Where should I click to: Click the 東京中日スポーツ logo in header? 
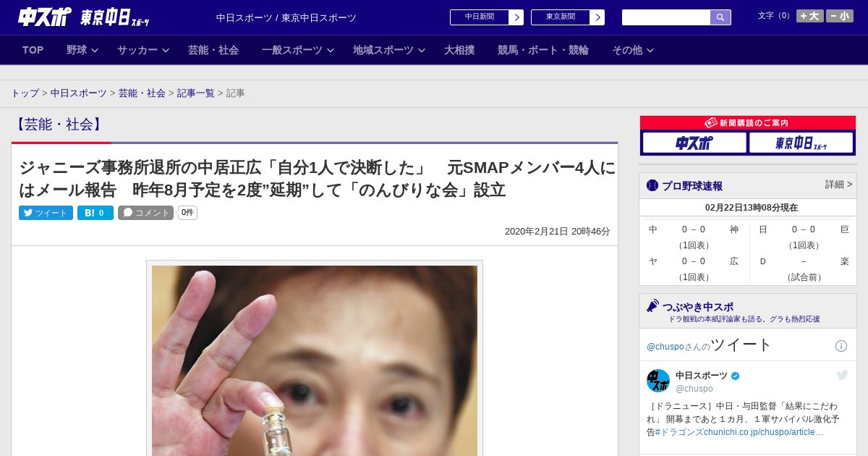[x=114, y=17]
